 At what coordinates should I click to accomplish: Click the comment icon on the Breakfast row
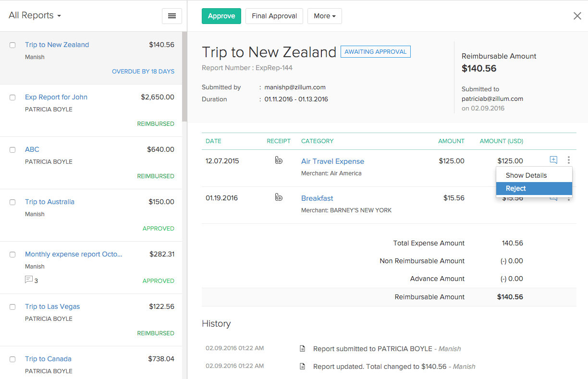click(553, 197)
